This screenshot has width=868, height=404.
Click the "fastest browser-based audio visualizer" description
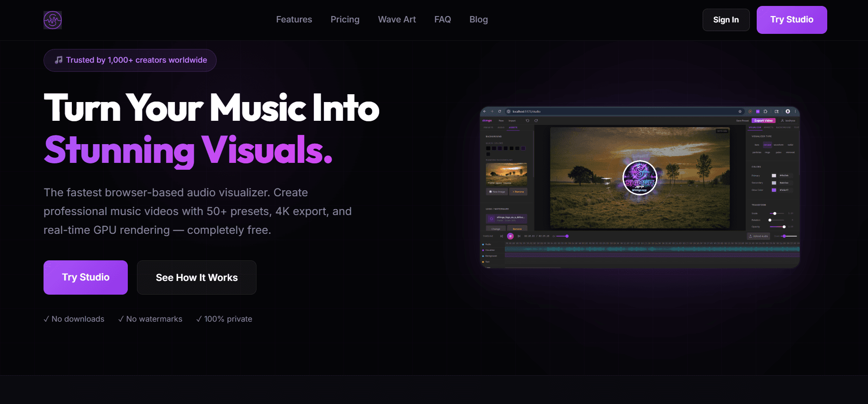click(x=197, y=211)
